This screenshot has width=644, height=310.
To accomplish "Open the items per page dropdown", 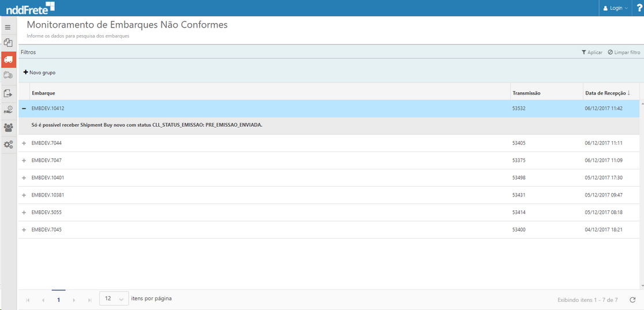I will [114, 299].
